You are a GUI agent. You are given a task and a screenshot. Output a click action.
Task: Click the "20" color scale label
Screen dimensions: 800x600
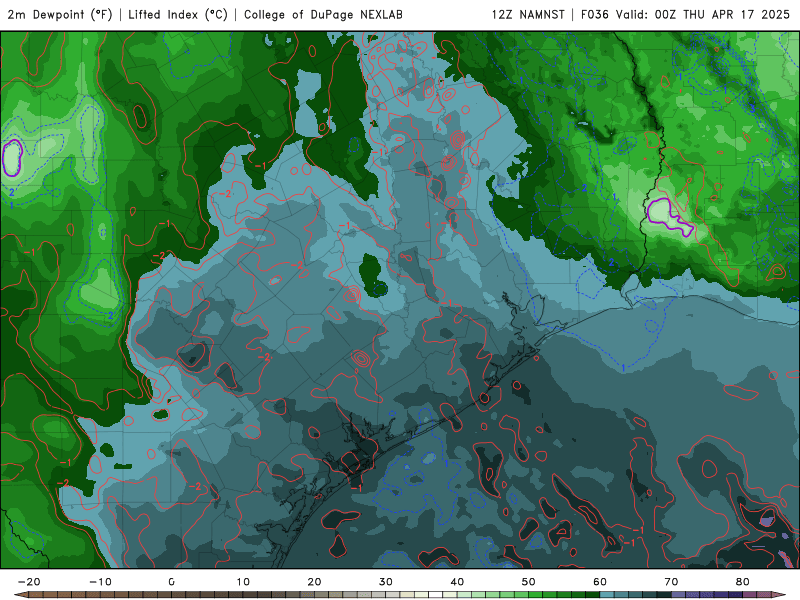coord(314,582)
